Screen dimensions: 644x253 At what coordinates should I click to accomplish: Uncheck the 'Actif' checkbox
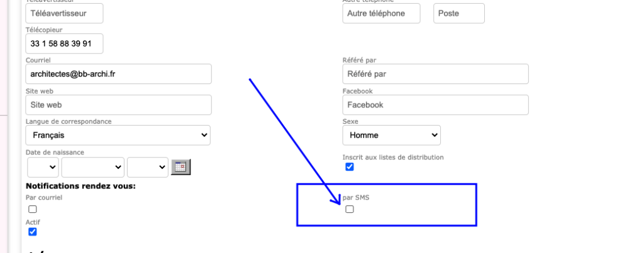tap(33, 232)
